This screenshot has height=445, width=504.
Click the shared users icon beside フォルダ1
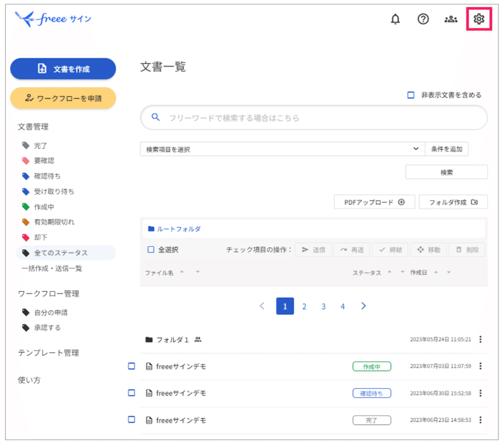(198, 339)
